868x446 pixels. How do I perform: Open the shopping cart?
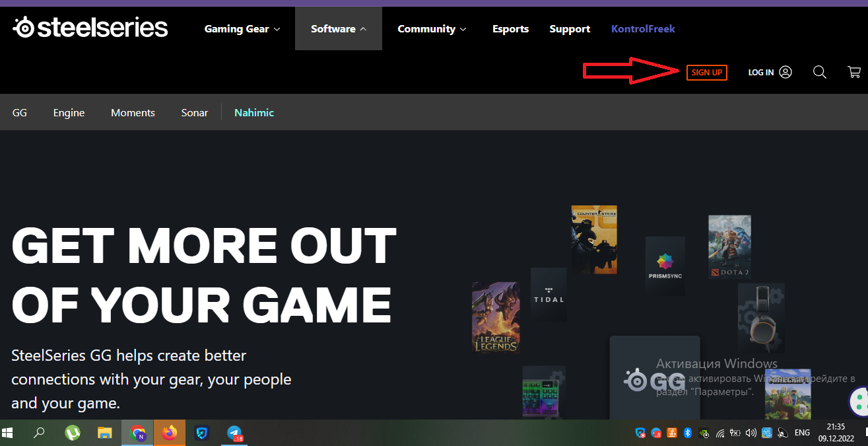(x=854, y=72)
